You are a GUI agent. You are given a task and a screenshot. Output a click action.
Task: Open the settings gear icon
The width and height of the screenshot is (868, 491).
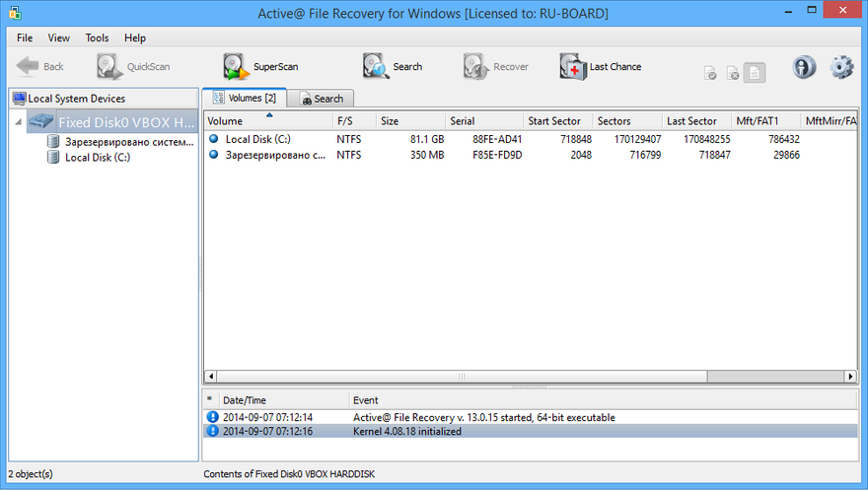(x=840, y=67)
